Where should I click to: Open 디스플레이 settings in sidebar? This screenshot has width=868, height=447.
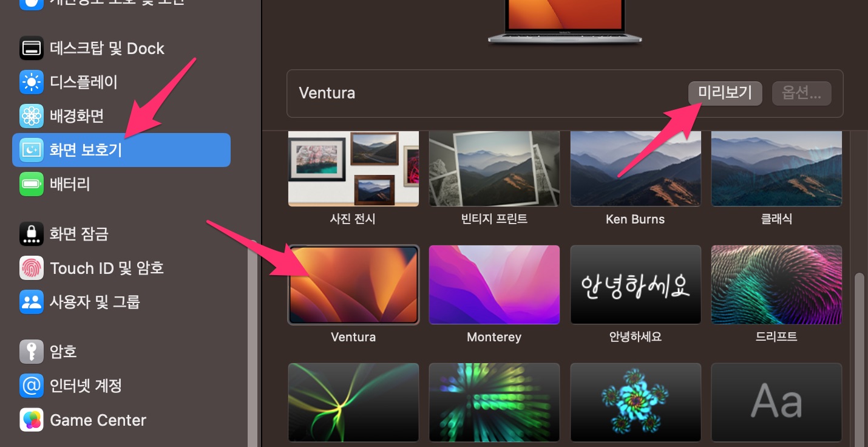(121, 82)
